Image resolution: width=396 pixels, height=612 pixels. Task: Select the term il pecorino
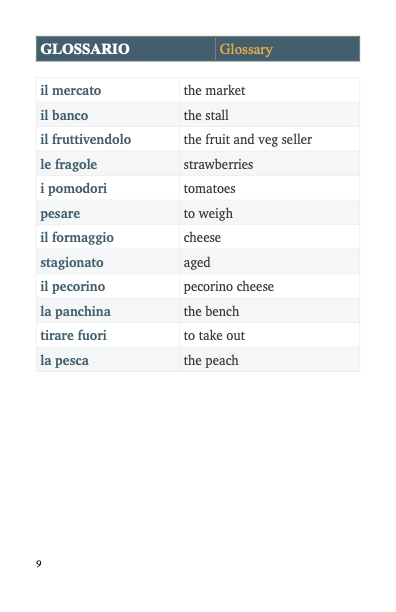tap(73, 287)
